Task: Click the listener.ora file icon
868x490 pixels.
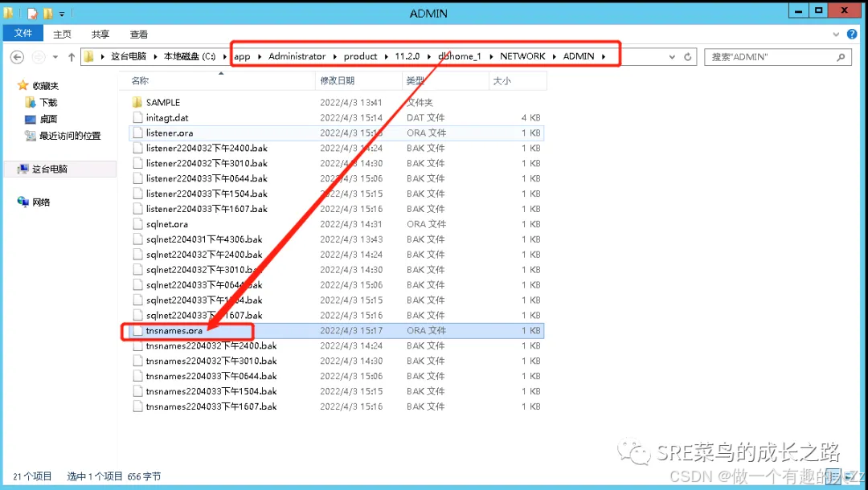Action: tap(138, 133)
